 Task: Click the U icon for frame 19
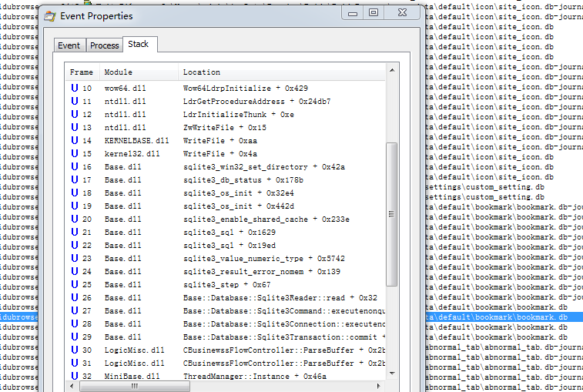click(x=75, y=206)
